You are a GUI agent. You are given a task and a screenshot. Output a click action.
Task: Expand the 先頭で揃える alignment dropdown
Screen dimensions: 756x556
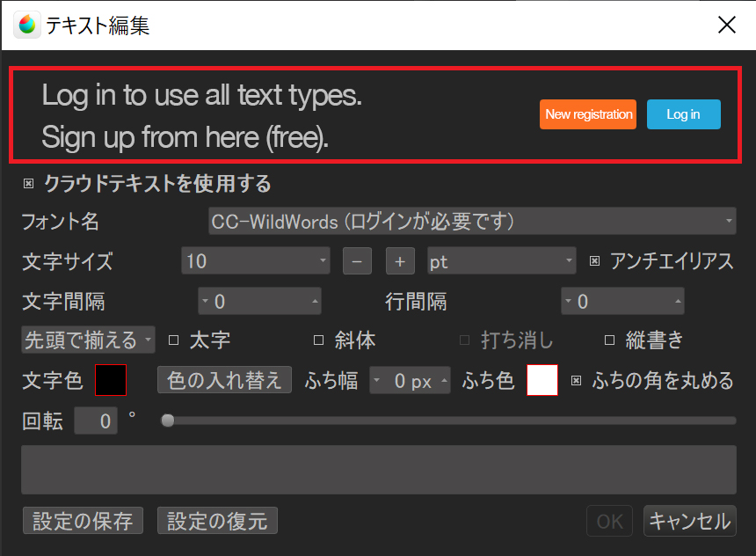click(88, 340)
